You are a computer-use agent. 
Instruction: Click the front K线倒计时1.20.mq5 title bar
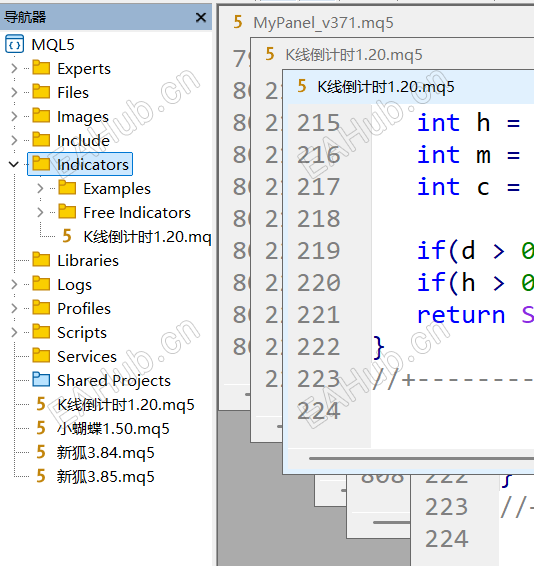(x=408, y=87)
